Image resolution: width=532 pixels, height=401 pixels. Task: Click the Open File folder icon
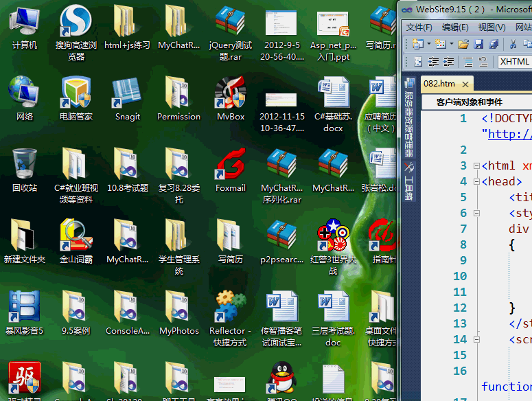pyautogui.click(x=463, y=44)
